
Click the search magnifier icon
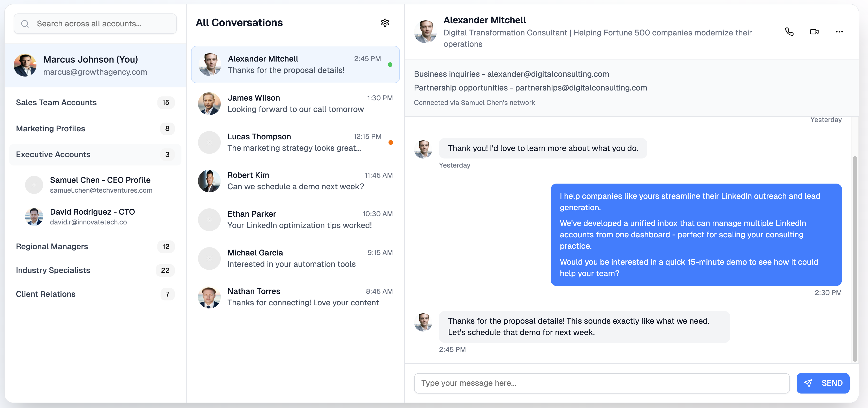[x=25, y=24]
